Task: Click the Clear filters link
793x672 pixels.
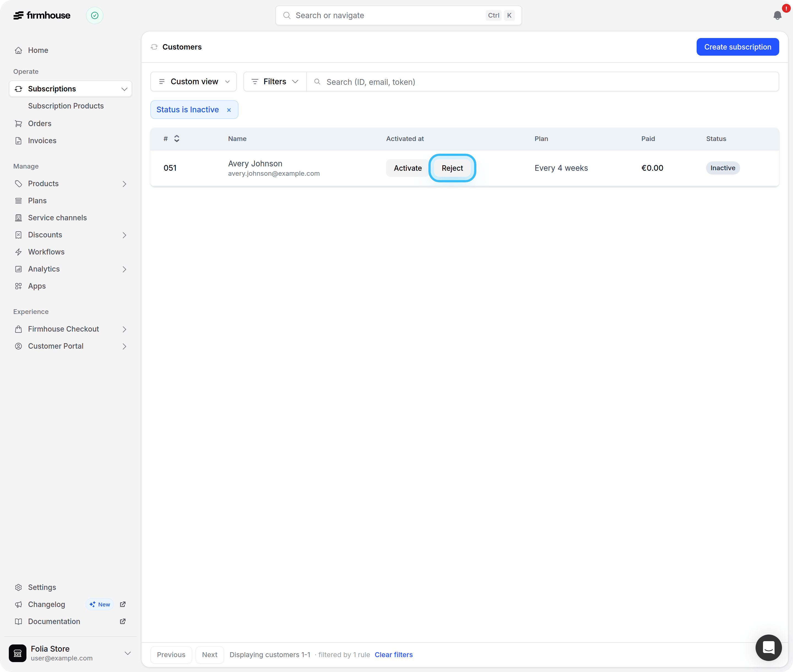Action: [x=393, y=654]
